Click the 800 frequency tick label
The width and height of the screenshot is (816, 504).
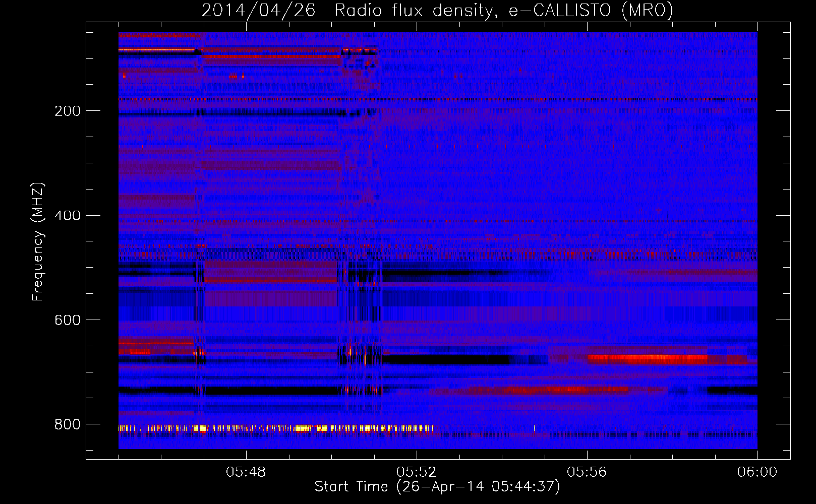68,425
